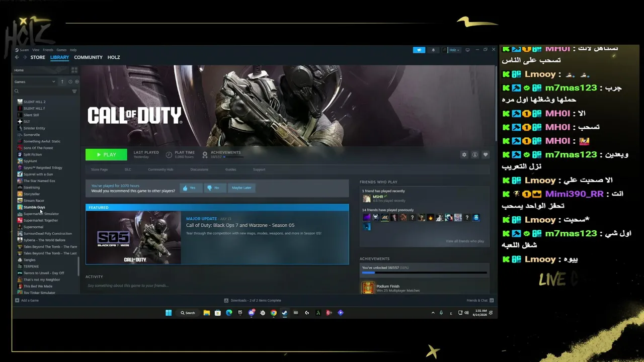
Task: Launch Call of Duty with PLAY button
Action: tap(106, 155)
